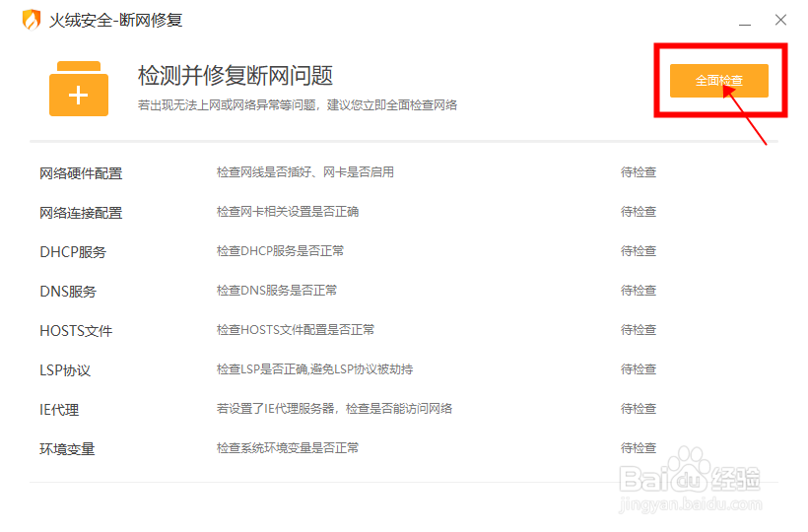
Task: Close the 断网修复 window
Action: [780, 20]
